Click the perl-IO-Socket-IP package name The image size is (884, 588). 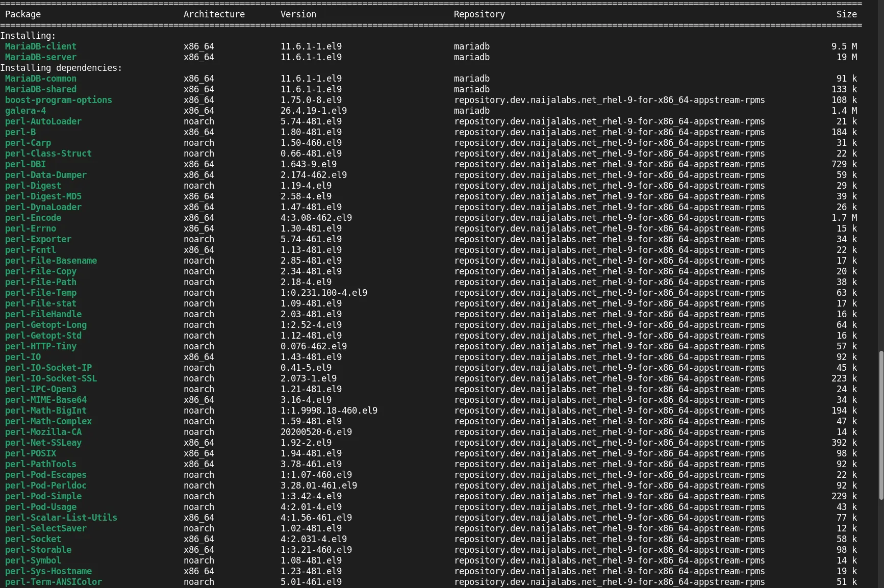[48, 368]
